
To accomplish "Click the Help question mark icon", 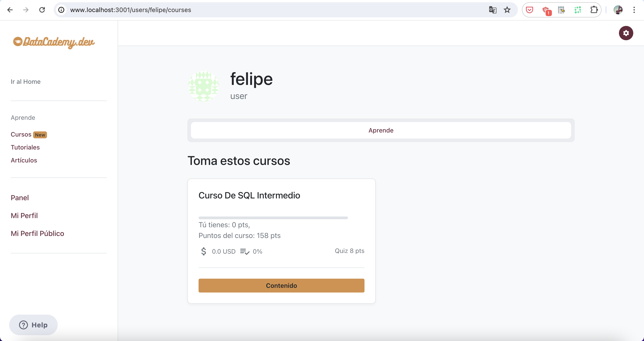I will pos(23,325).
